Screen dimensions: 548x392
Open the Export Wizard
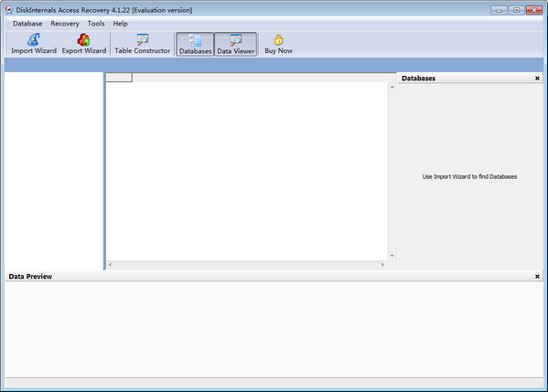coord(84,44)
